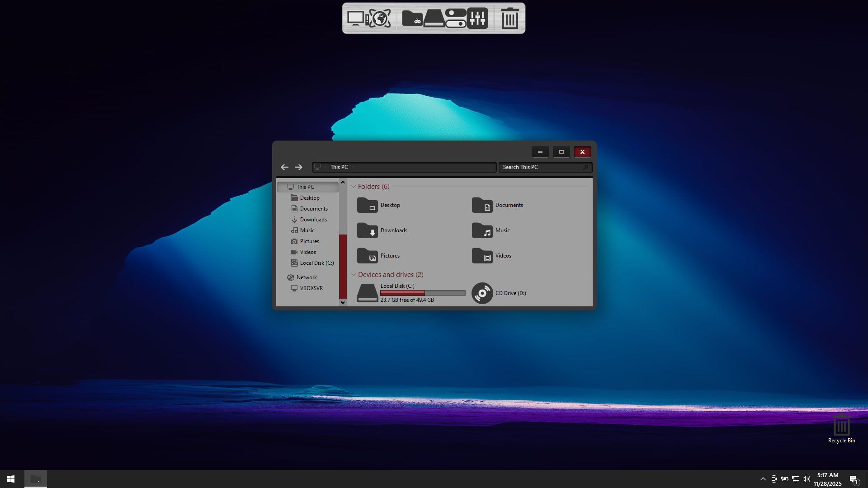
Task: Open the toggle switches settings dock icon
Action: pos(455,19)
